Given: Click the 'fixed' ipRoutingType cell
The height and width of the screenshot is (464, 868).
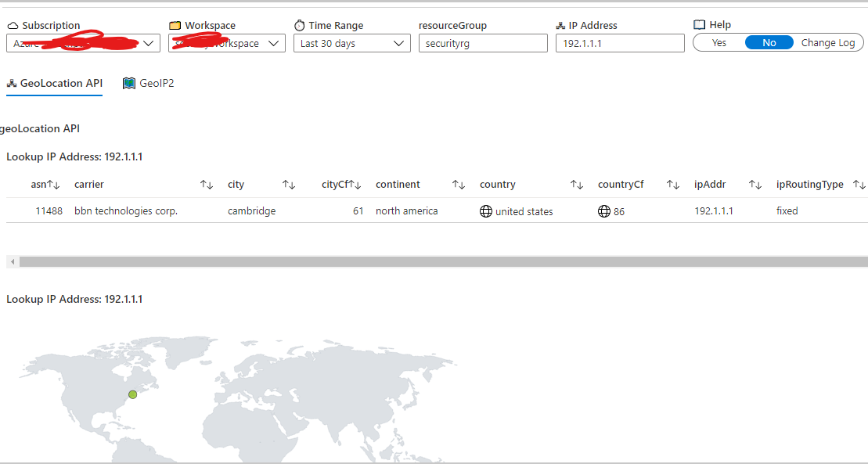Looking at the screenshot, I should coord(787,211).
